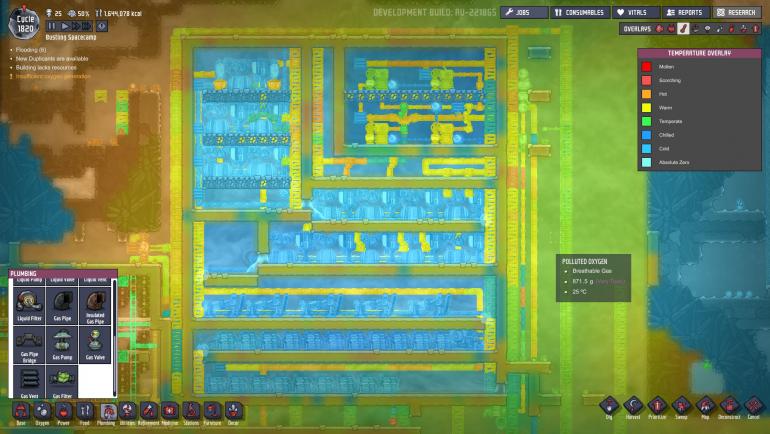Click the Temperate green legend swatch

(646, 121)
